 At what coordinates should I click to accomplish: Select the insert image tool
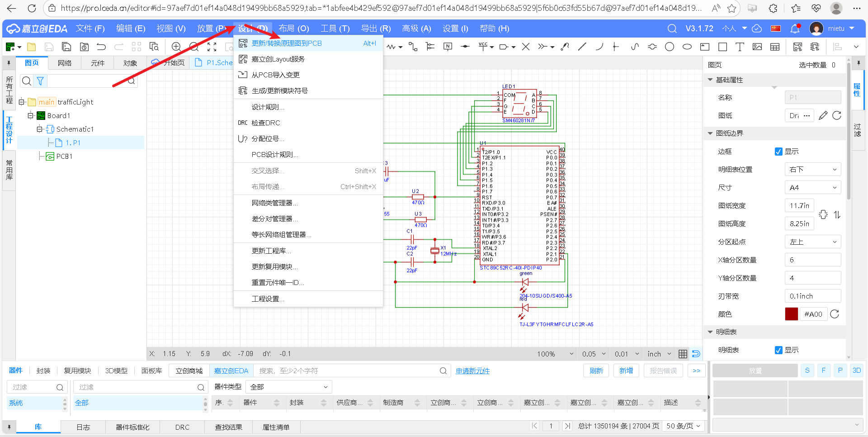click(757, 47)
